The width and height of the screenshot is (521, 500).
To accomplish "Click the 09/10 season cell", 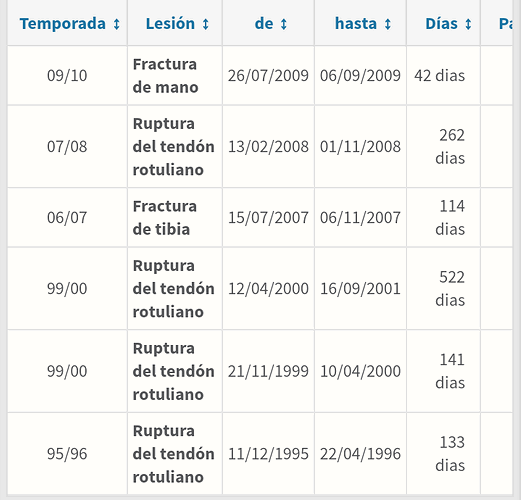I will coord(67,76).
